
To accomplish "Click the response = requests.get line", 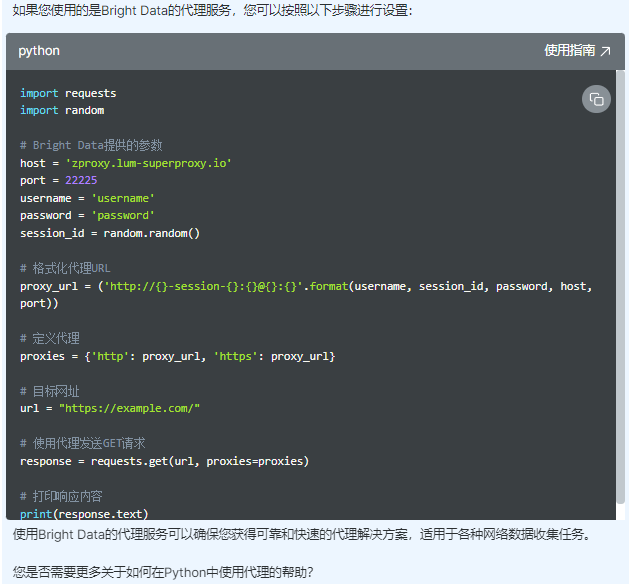I will tap(164, 461).
